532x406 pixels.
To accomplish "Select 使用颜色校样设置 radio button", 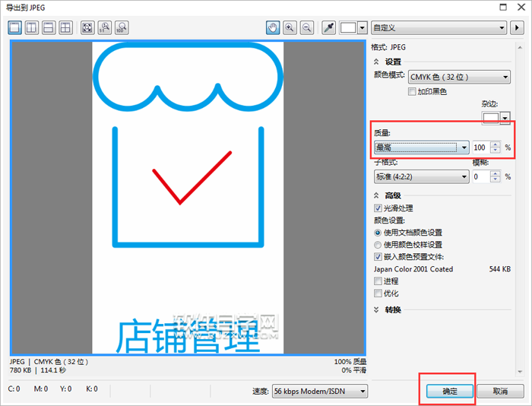I will [x=378, y=245].
